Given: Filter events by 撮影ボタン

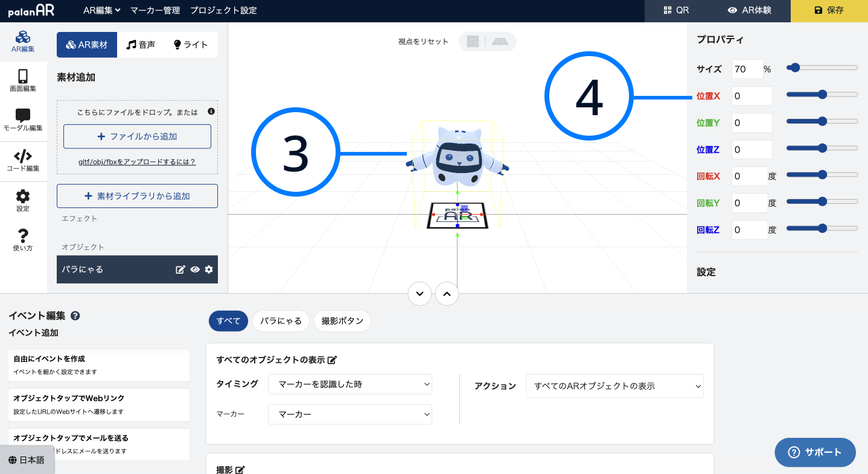Looking at the screenshot, I should [x=342, y=321].
